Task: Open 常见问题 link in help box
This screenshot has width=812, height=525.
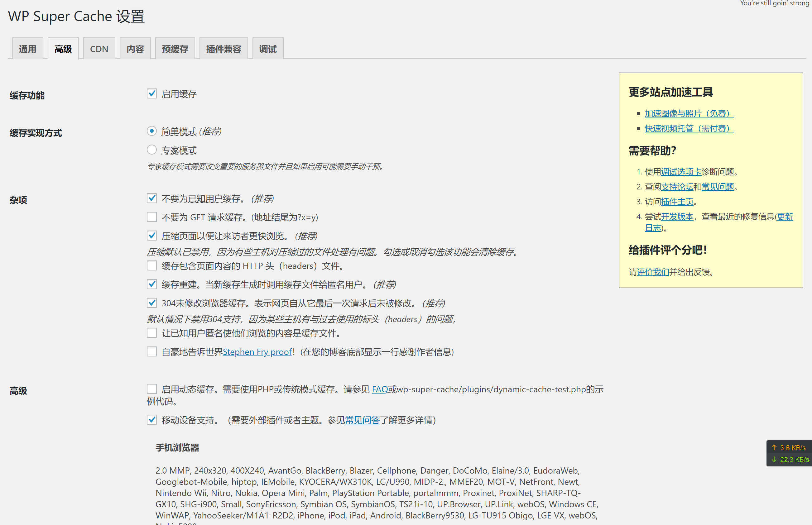Action: pos(718,187)
